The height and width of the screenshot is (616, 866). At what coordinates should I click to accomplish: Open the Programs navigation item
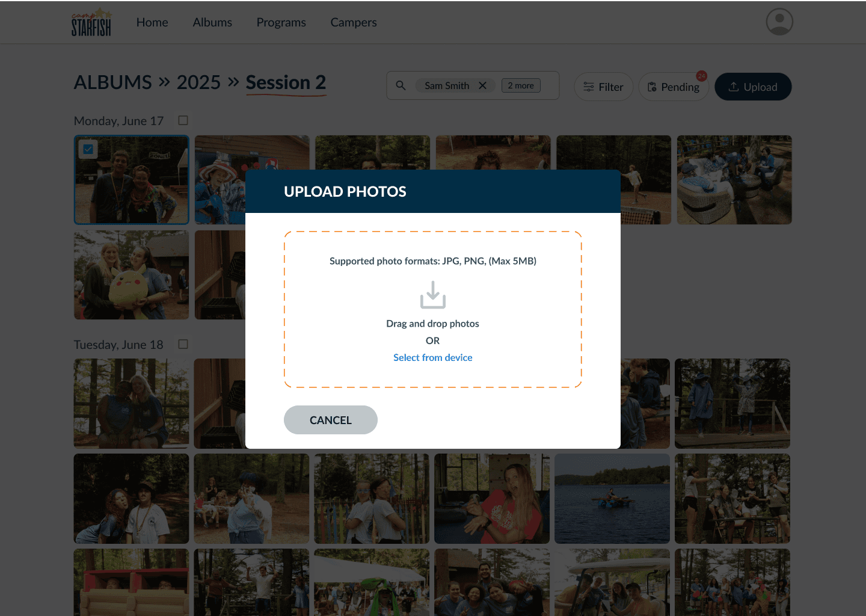coord(281,22)
